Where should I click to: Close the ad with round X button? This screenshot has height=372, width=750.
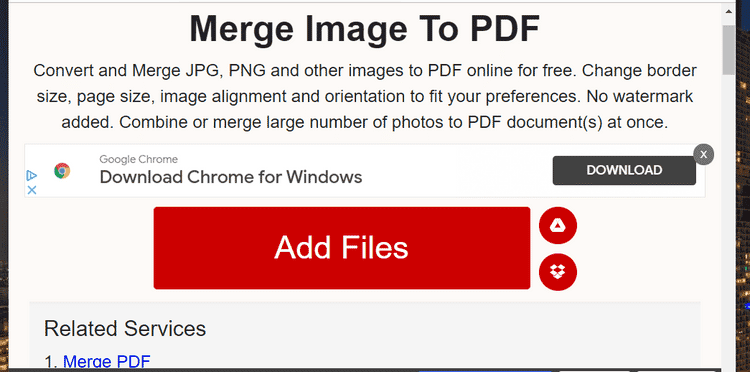click(x=704, y=154)
